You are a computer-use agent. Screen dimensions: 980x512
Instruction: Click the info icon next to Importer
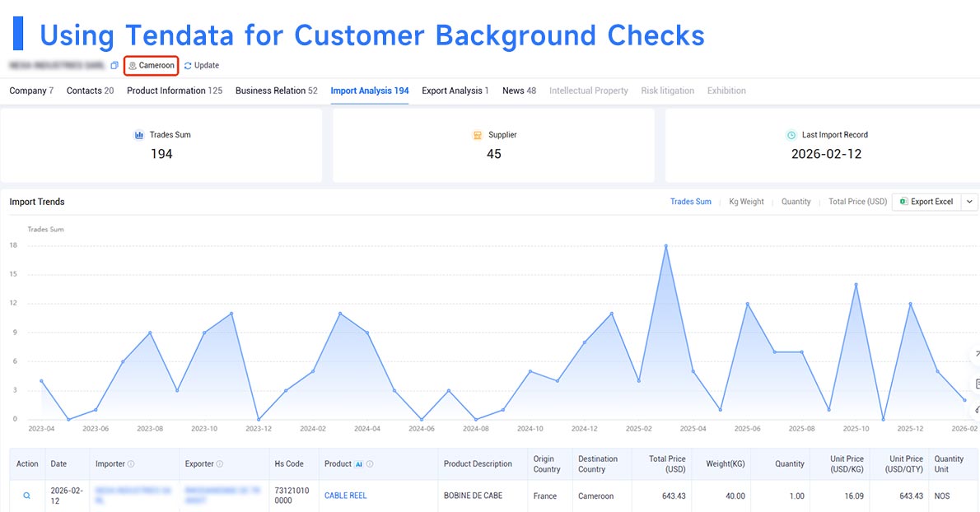coord(131,464)
